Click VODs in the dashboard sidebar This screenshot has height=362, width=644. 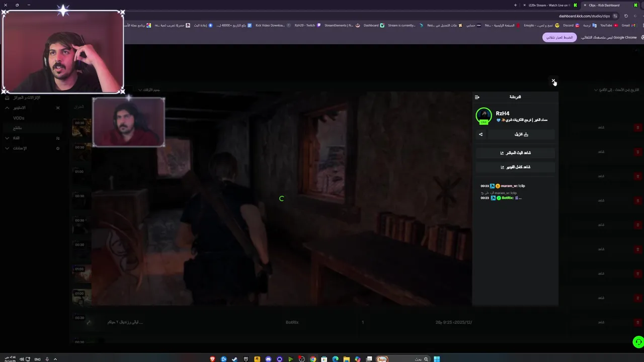pos(19,118)
